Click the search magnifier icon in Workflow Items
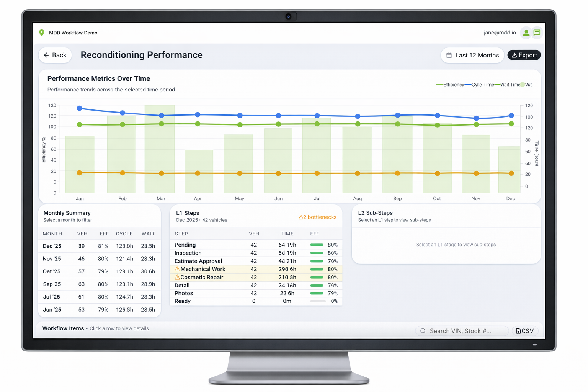Viewport: 588px width, 392px height. coord(423,331)
